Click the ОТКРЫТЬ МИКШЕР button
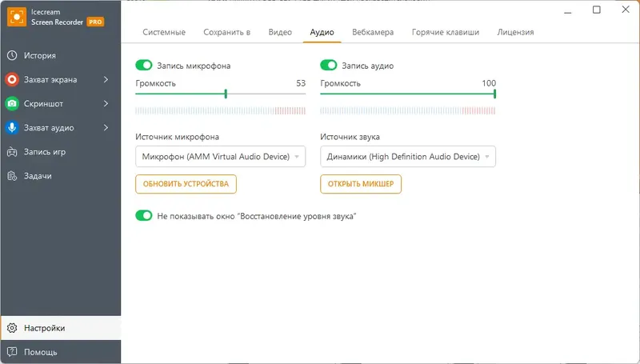Viewport: 640px width, 364px height. point(361,184)
